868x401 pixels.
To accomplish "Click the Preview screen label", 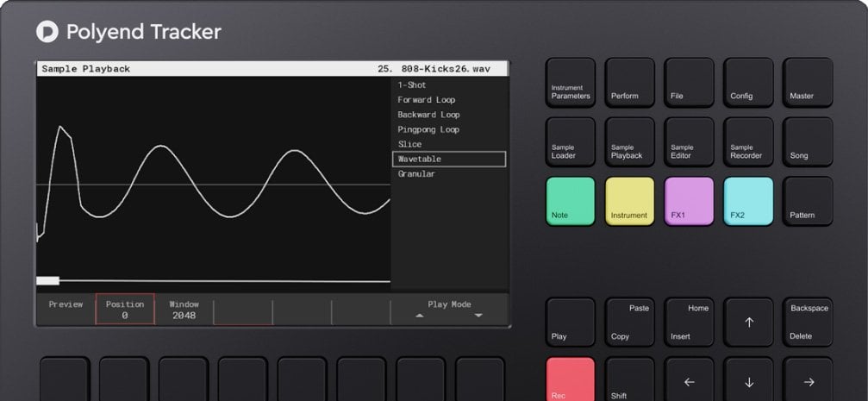I will 66,304.
